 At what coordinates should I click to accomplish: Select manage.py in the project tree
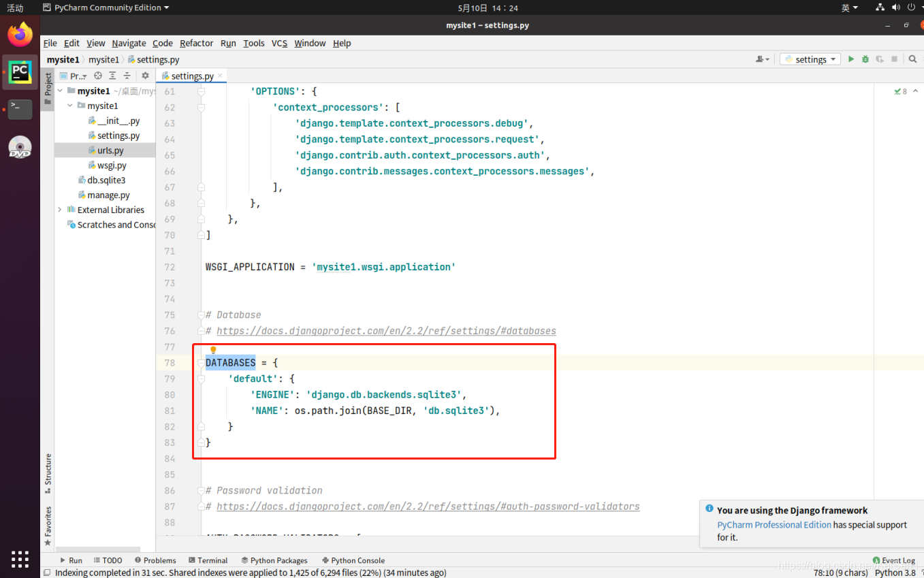(104, 195)
